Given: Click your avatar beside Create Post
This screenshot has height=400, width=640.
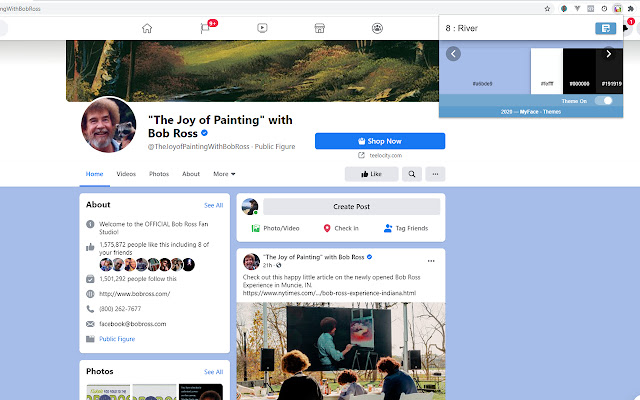Looking at the screenshot, I should pos(250,207).
